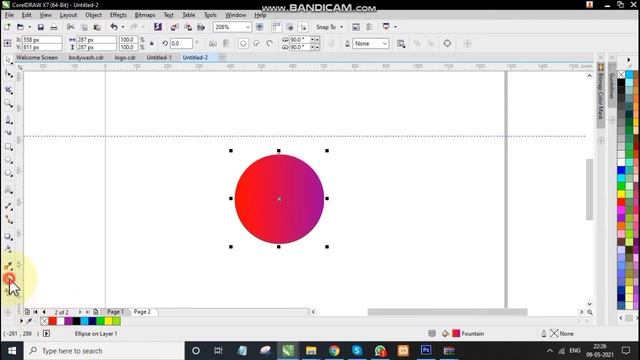Open the File menu
The image size is (640, 360).
9,15
